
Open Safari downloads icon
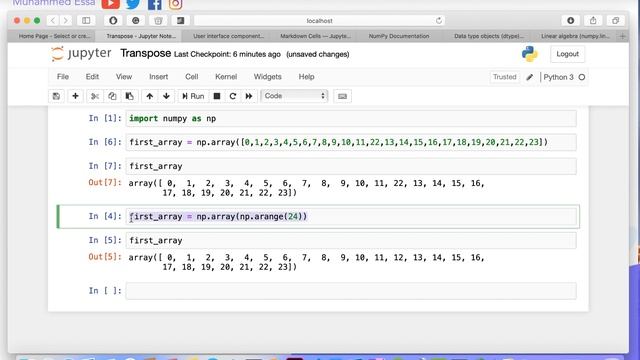point(571,20)
